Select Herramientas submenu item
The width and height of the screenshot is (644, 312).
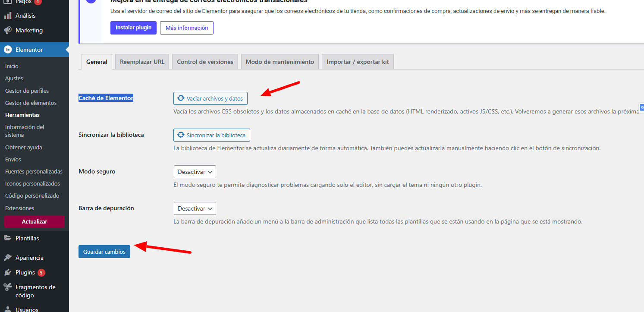coord(22,115)
